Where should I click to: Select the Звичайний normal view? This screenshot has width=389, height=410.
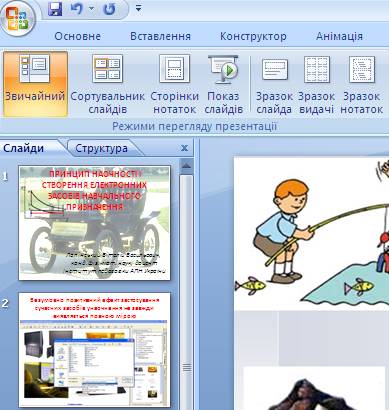[35, 84]
